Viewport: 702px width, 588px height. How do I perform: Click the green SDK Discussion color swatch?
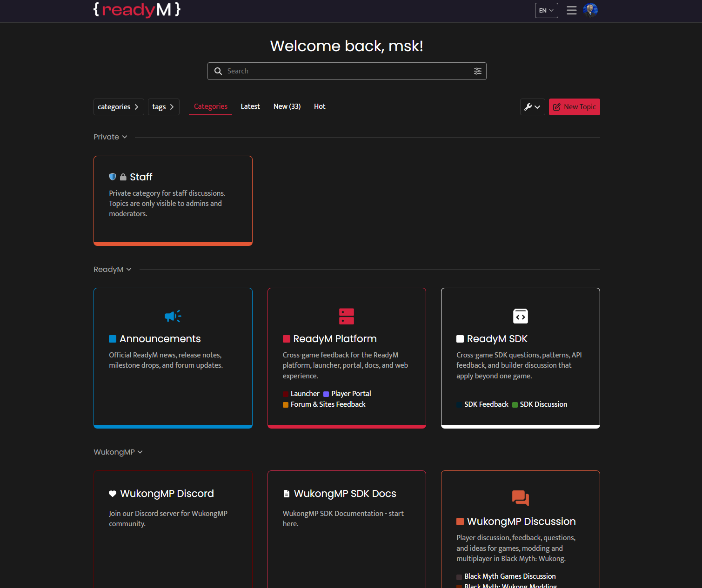[x=515, y=405]
